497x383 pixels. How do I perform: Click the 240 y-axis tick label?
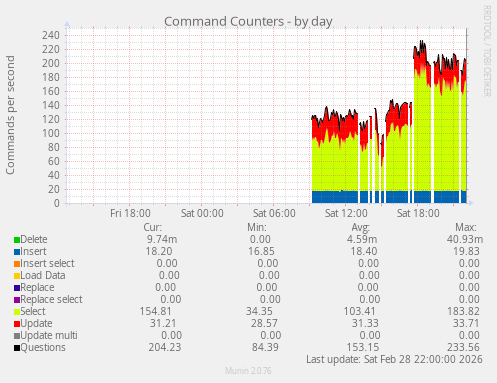coord(51,35)
